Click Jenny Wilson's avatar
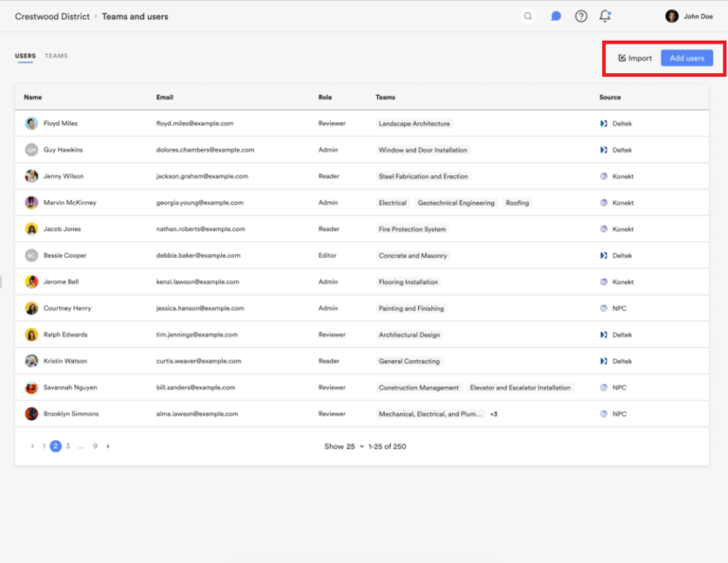 click(x=31, y=176)
